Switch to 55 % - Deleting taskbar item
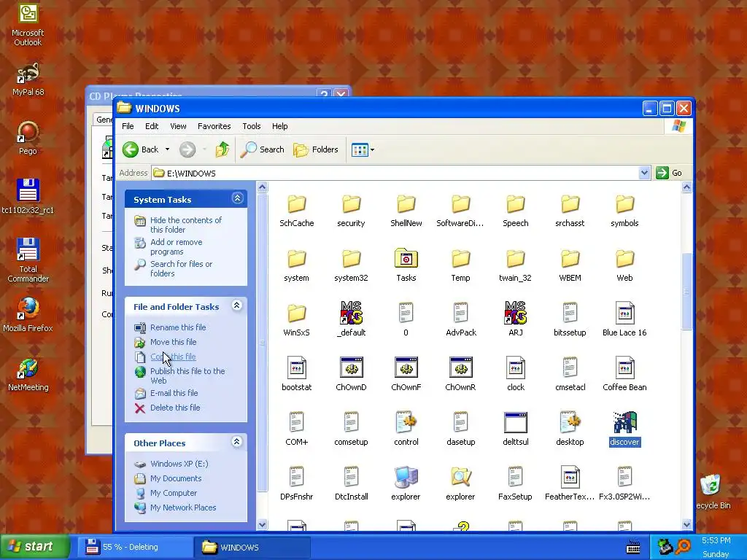The height and width of the screenshot is (560, 747). point(133,547)
